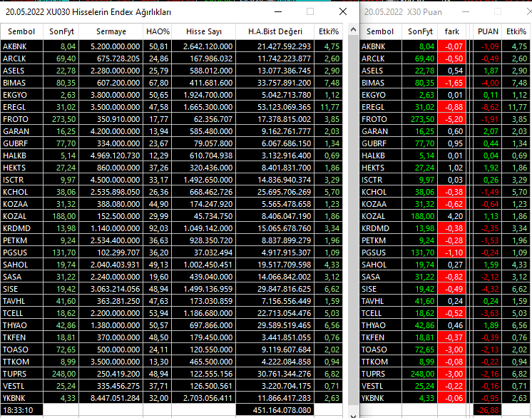The width and height of the screenshot is (532, 418).
Task: Click H.A.Bist Değeri 53.123.069.365 for EREGL
Action: [275, 107]
